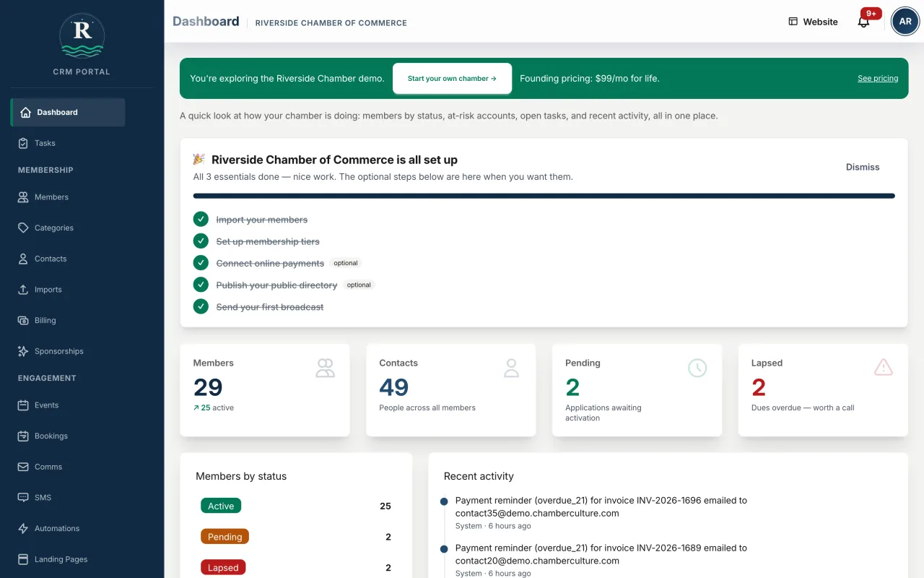Screen dimensions: 924x578
Task: Toggle the Publish your public directory checkmark
Action: tap(201, 285)
